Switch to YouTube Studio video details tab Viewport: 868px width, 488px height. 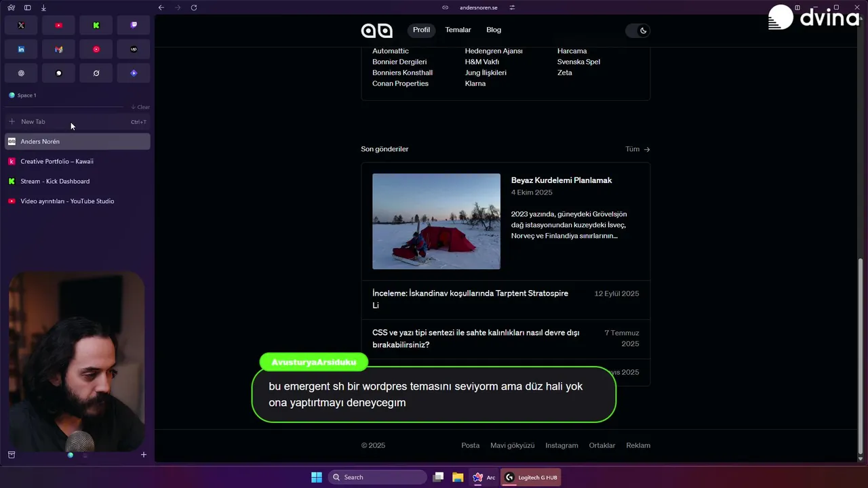click(x=77, y=201)
